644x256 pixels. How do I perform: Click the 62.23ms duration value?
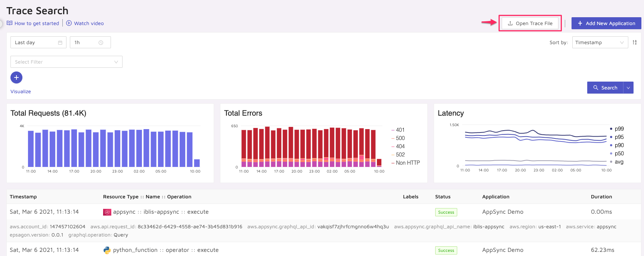603,250
